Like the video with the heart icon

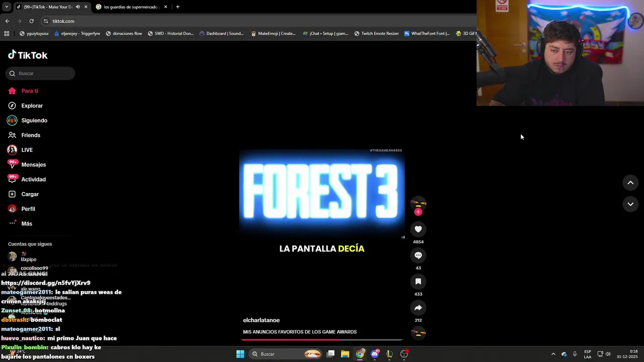click(418, 229)
